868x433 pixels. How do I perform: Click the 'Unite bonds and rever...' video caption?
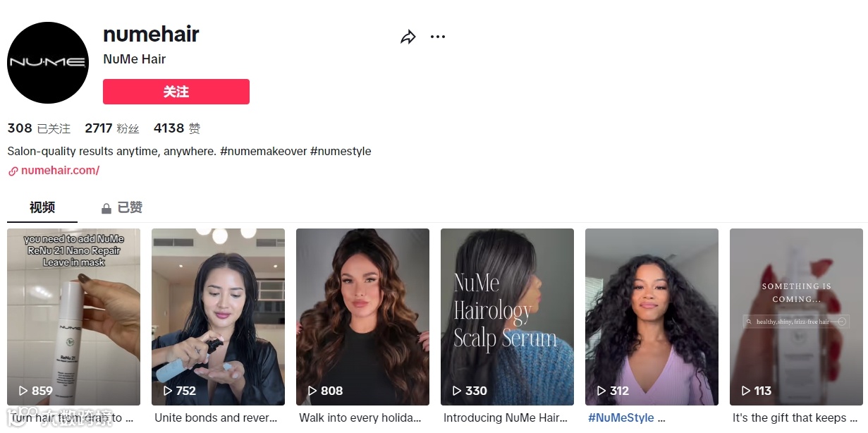(216, 417)
